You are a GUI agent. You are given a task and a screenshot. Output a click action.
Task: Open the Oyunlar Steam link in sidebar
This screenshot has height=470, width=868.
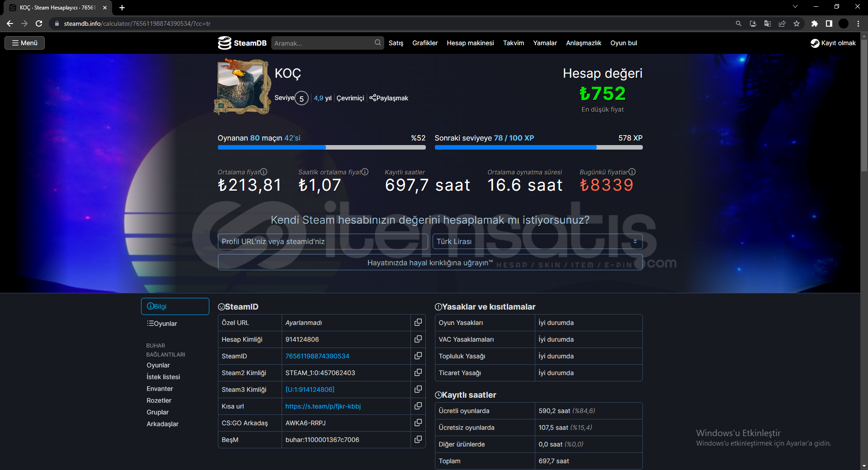(x=158, y=365)
